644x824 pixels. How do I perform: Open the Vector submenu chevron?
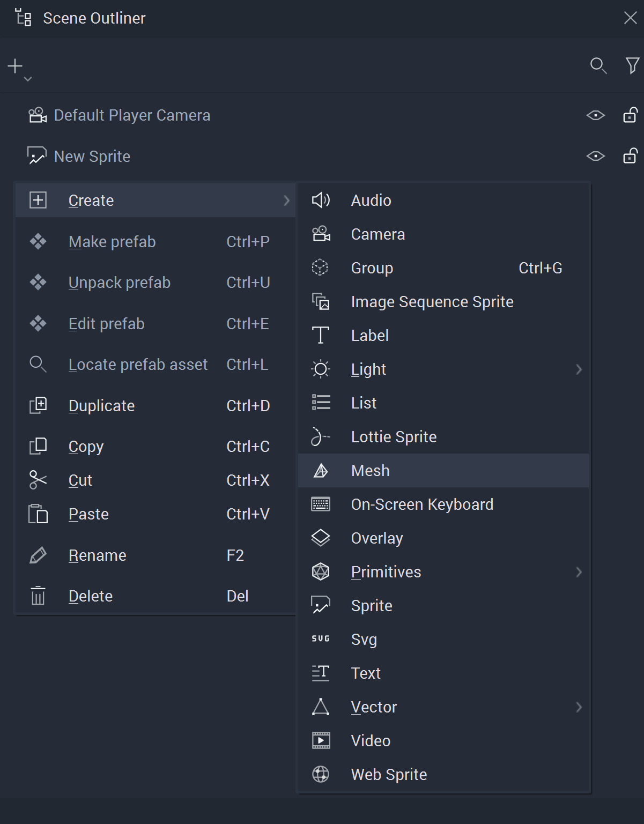pyautogui.click(x=579, y=707)
